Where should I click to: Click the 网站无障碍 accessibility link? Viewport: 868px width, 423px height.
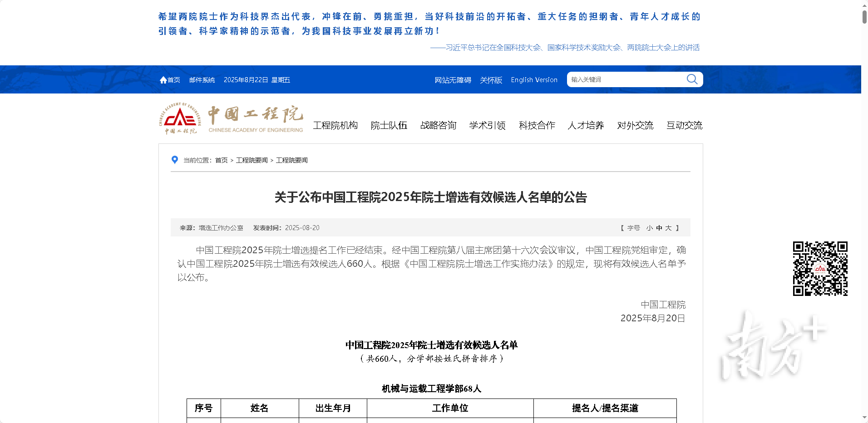coord(453,80)
